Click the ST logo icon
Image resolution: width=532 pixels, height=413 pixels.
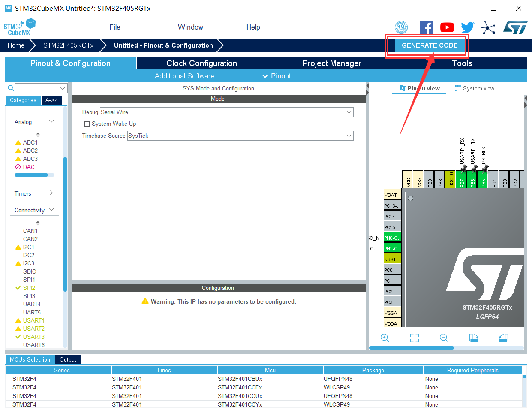coord(515,27)
